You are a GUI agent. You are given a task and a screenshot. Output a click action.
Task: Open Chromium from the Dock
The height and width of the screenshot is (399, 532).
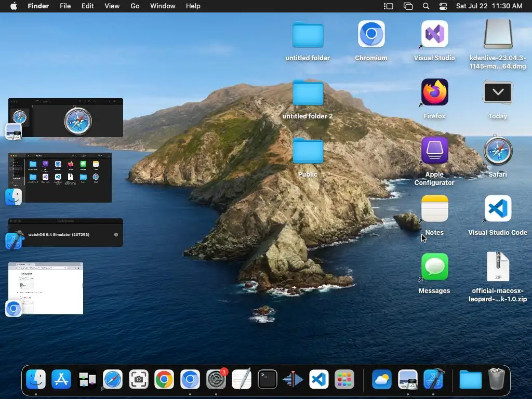coord(190,379)
